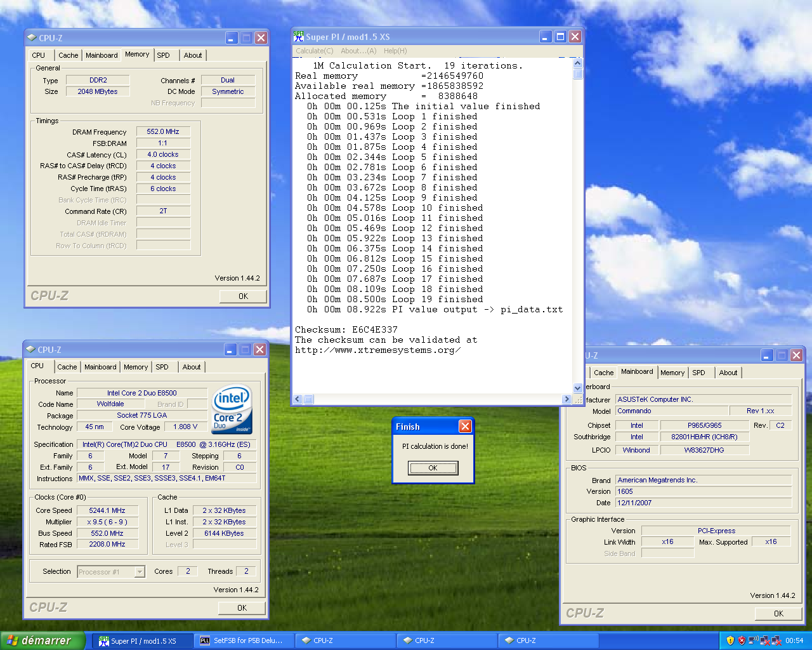Open the démarrer Start menu
Viewport: 812px width, 650px height.
[x=42, y=641]
